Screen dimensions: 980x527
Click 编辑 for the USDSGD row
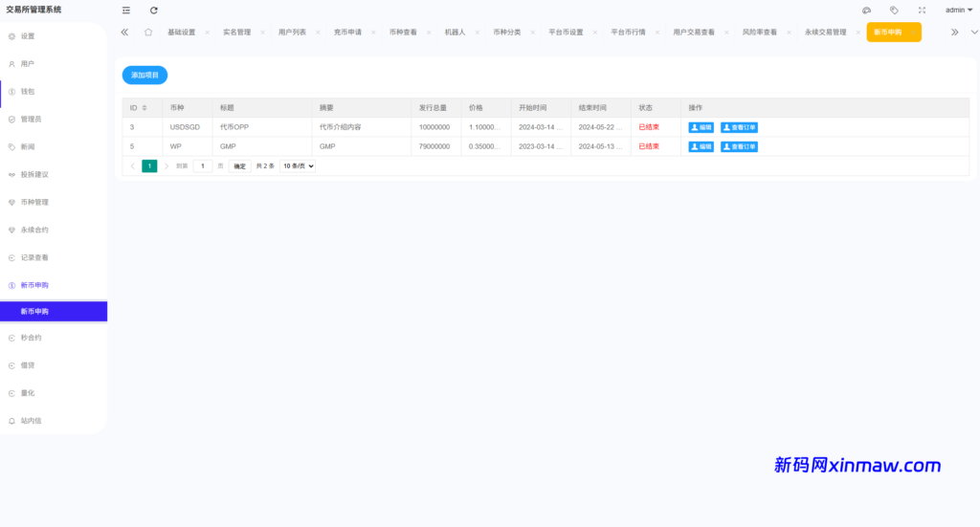[701, 127]
